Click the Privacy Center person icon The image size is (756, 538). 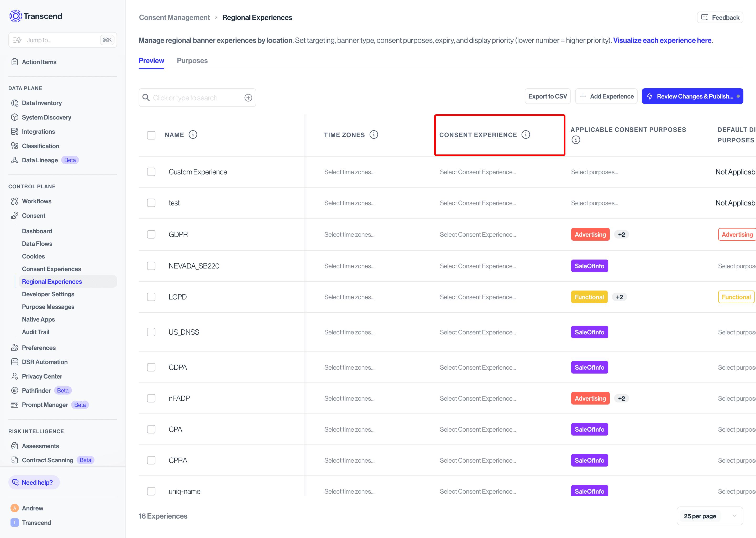click(14, 376)
